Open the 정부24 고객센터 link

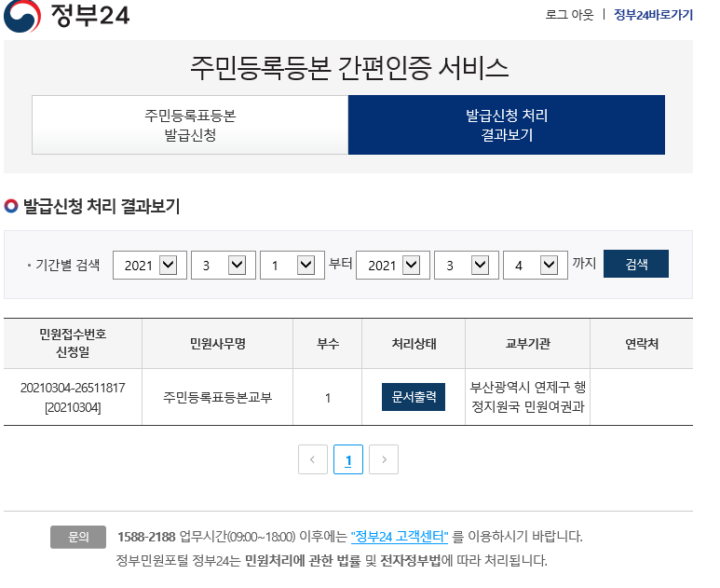(399, 537)
